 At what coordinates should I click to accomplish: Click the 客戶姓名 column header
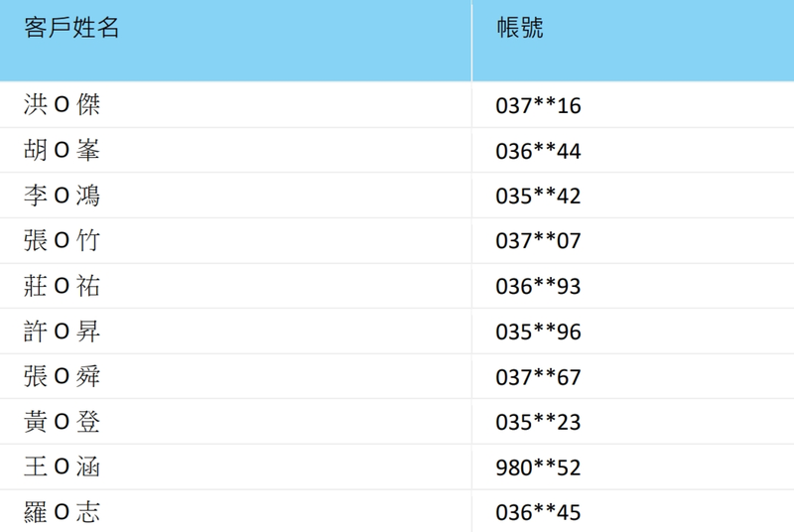(71, 29)
